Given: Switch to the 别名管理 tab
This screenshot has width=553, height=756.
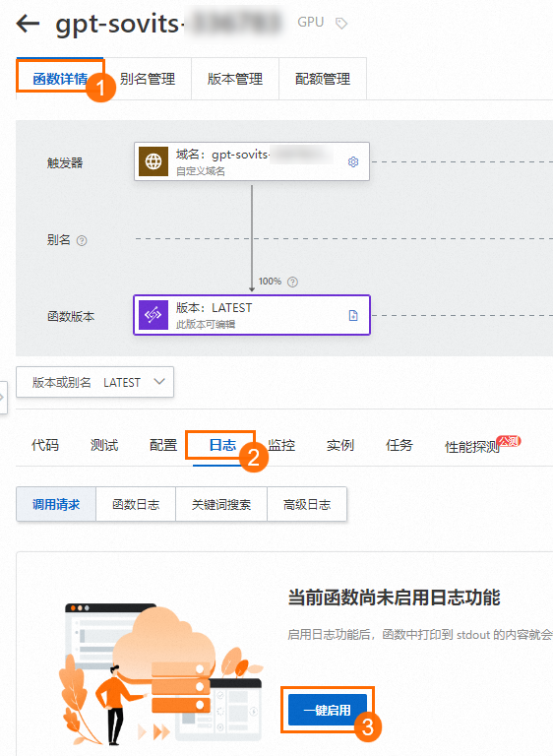Looking at the screenshot, I should point(148,79).
